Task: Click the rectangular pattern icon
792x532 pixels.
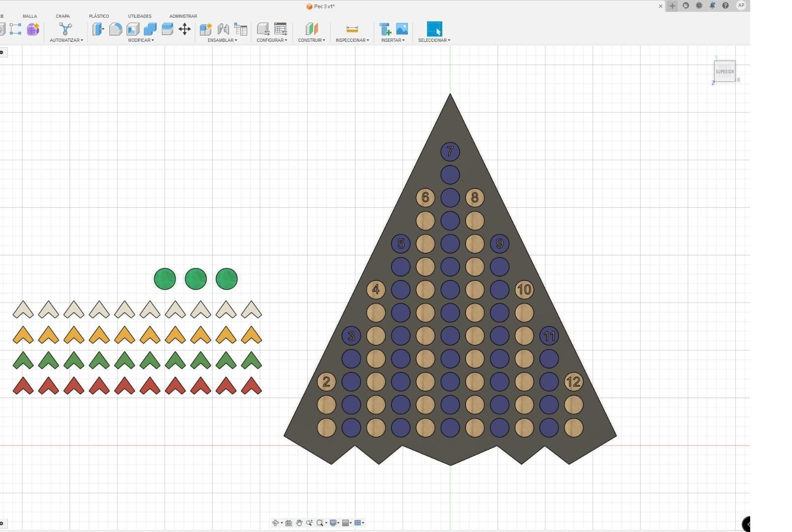Action: pyautogui.click(x=16, y=29)
